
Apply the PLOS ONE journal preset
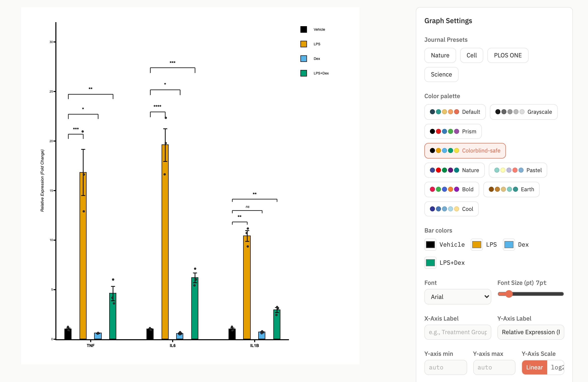coord(507,55)
